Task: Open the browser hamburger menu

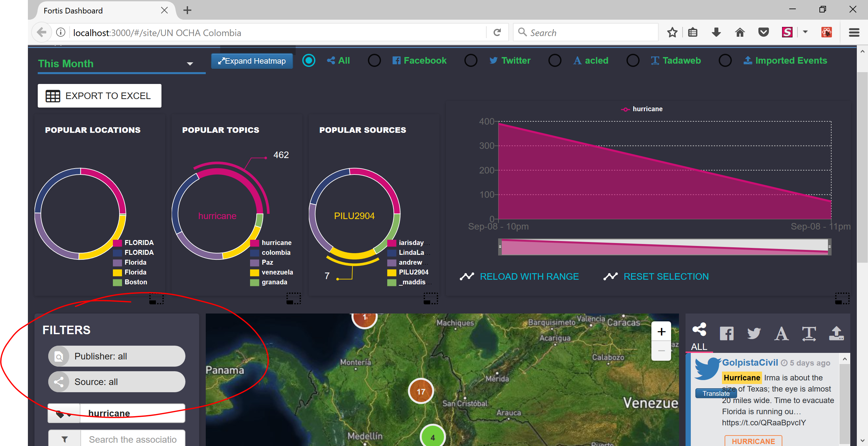Action: click(854, 33)
